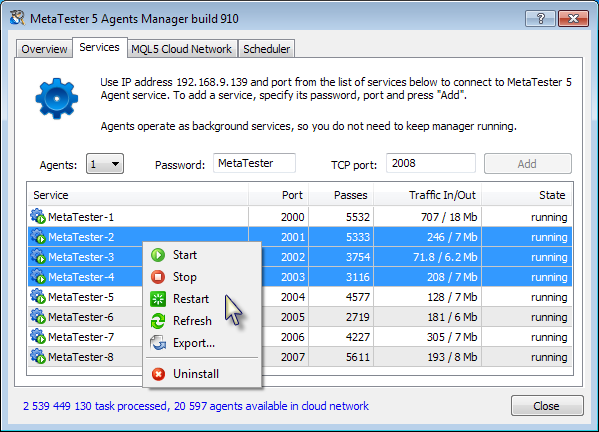Viewport: 599px width, 432px height.
Task: Click the MetaTester-2 service gear icon
Action: (x=38, y=236)
